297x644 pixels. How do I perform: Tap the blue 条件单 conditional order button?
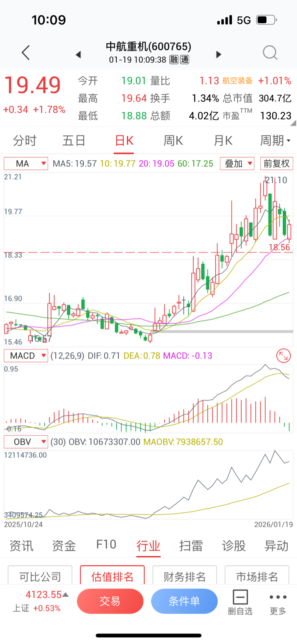[184, 601]
